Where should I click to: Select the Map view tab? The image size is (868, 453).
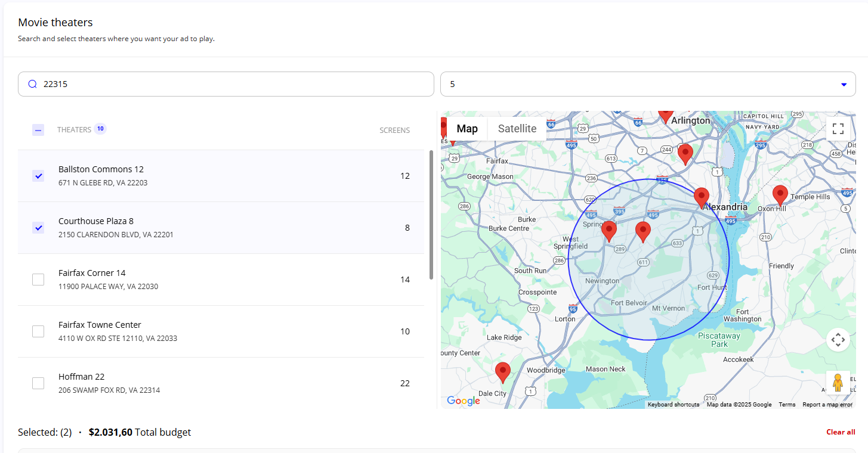coord(467,129)
